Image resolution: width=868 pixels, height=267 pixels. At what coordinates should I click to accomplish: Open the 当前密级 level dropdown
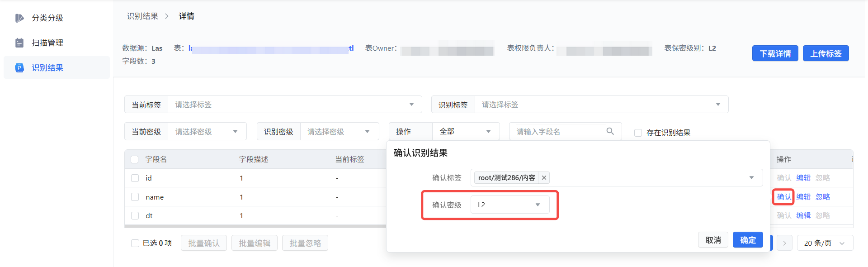tap(207, 132)
